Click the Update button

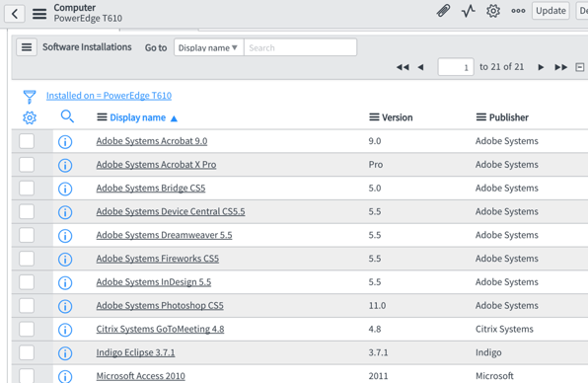pos(551,11)
